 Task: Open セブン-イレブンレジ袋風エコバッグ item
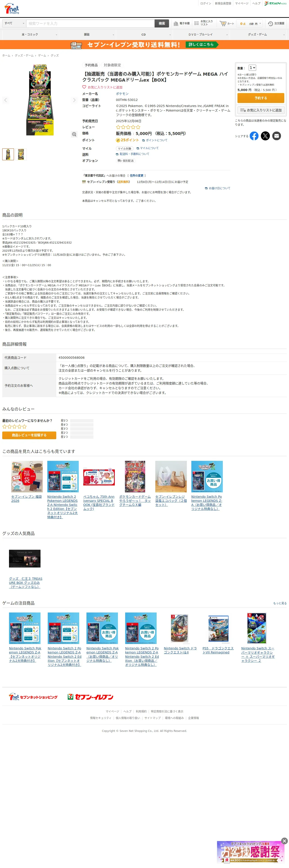[171, 501]
